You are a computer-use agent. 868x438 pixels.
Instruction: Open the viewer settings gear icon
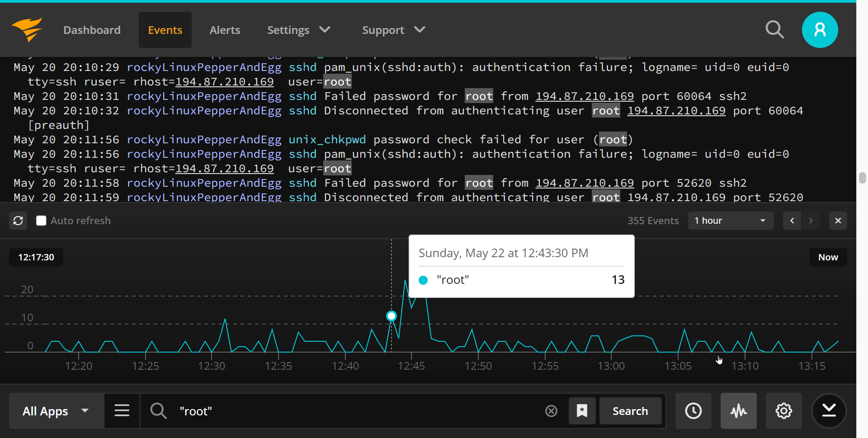click(x=783, y=411)
